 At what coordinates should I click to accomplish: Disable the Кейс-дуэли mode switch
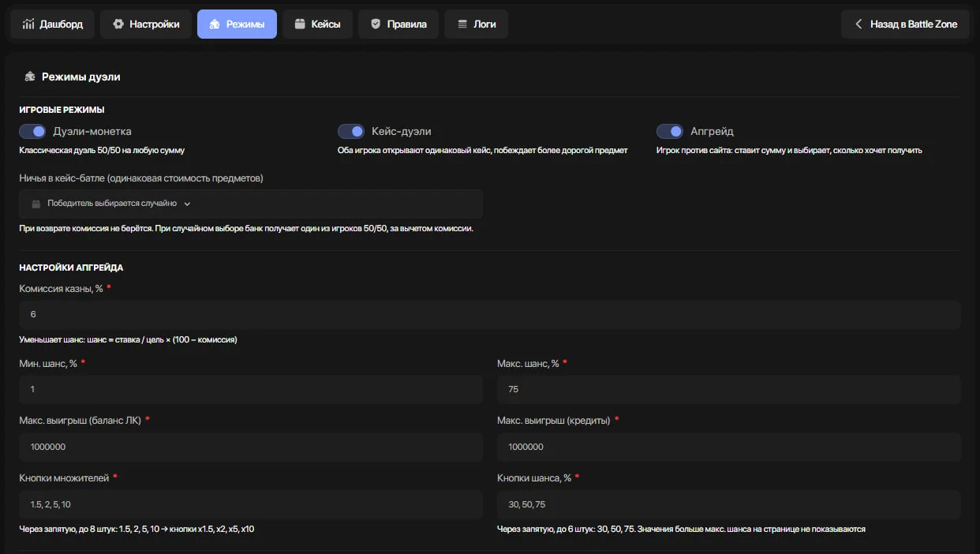click(x=351, y=131)
